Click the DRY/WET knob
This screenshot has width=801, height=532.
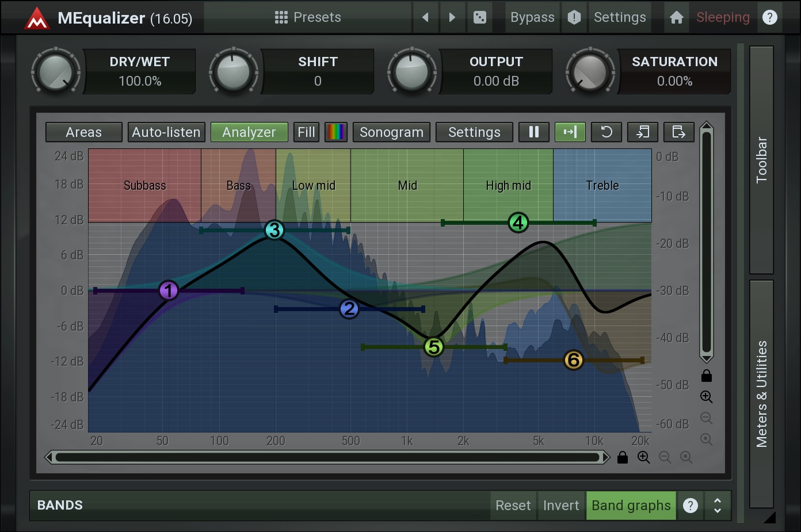coord(55,72)
